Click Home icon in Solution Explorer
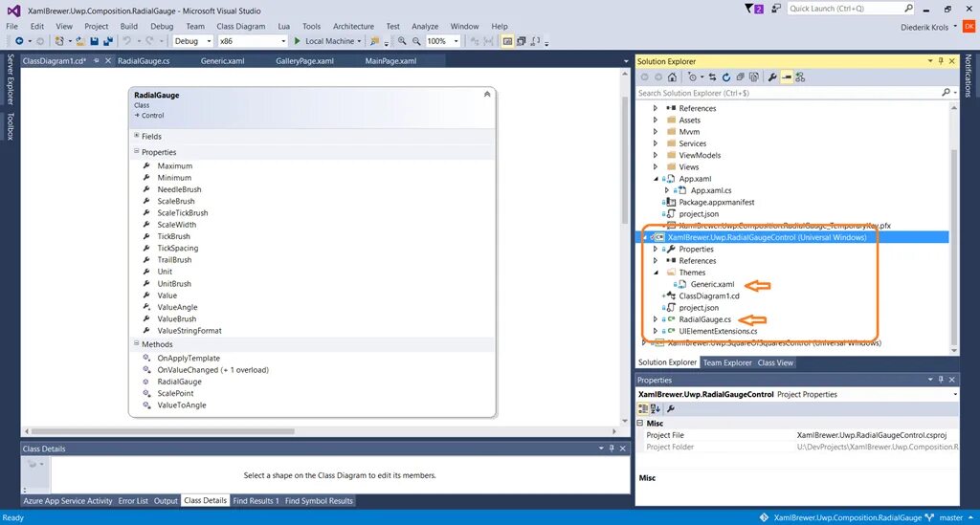Screen dimensions: 980x525 click(x=672, y=77)
